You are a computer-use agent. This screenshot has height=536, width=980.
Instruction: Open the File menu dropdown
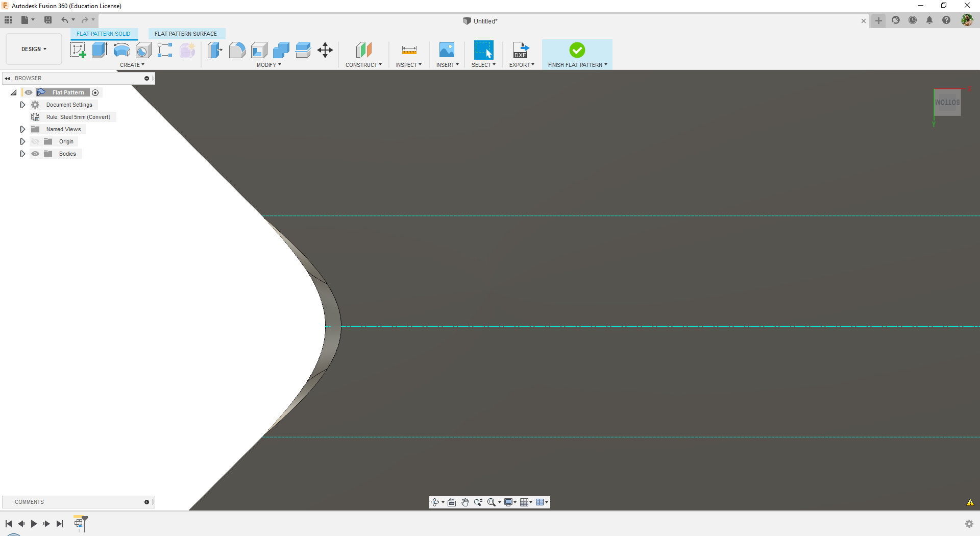[x=28, y=20]
